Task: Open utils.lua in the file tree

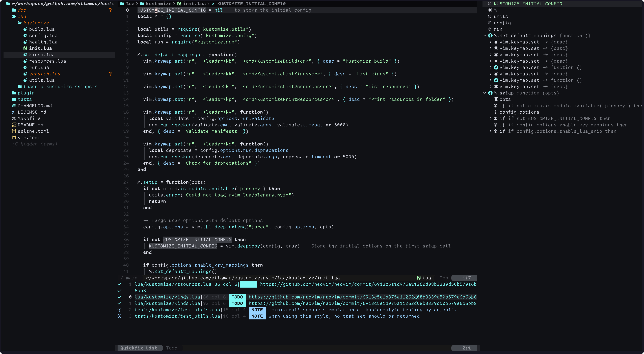Action: tap(42, 80)
